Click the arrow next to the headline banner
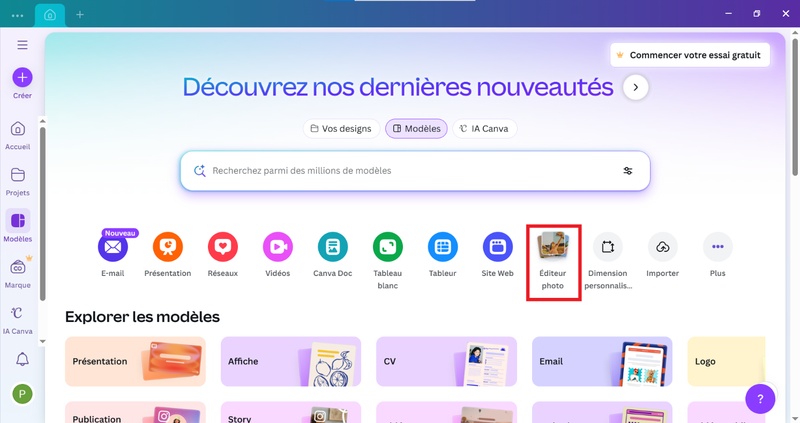 click(636, 87)
